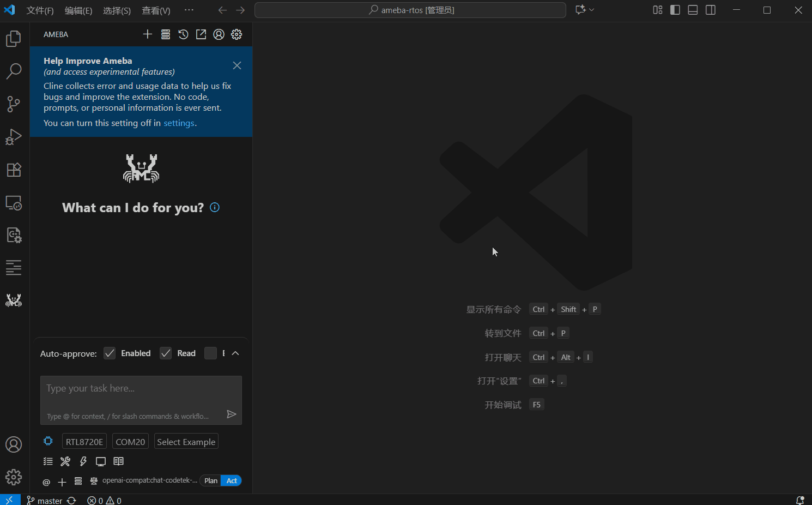Viewport: 812px width, 505px height.
Task: Open the COM20 port selector
Action: pos(130,442)
